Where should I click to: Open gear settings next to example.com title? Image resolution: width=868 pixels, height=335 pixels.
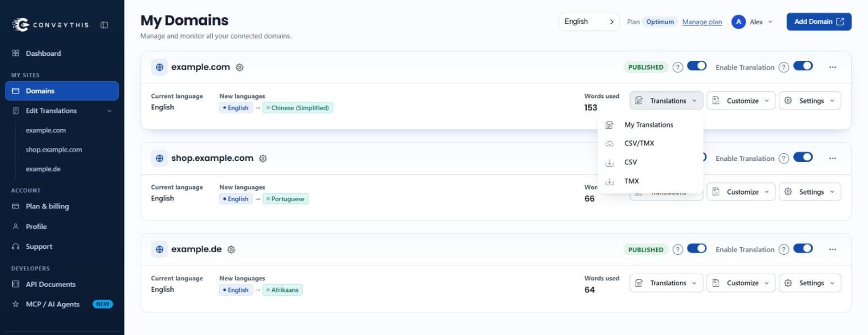click(x=240, y=67)
